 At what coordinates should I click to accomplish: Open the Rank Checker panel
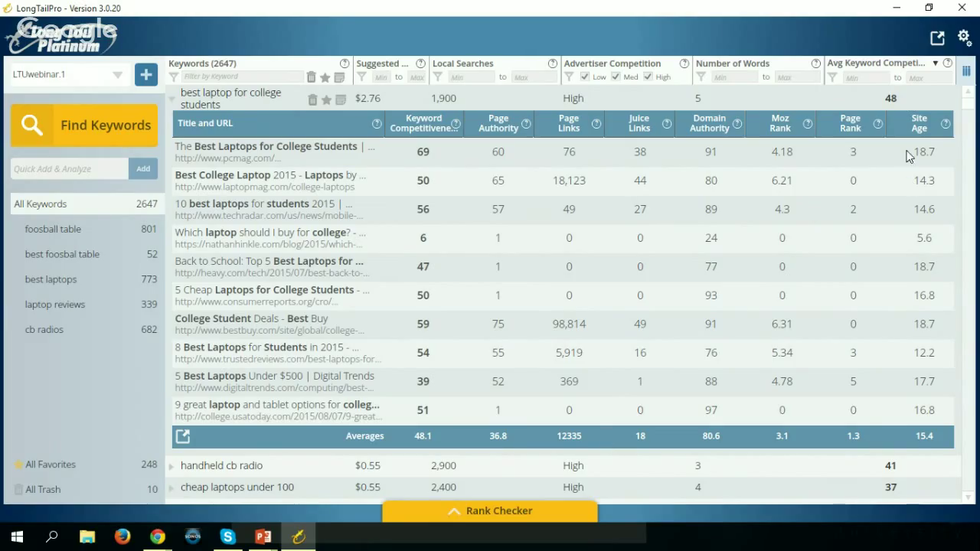pyautogui.click(x=490, y=511)
